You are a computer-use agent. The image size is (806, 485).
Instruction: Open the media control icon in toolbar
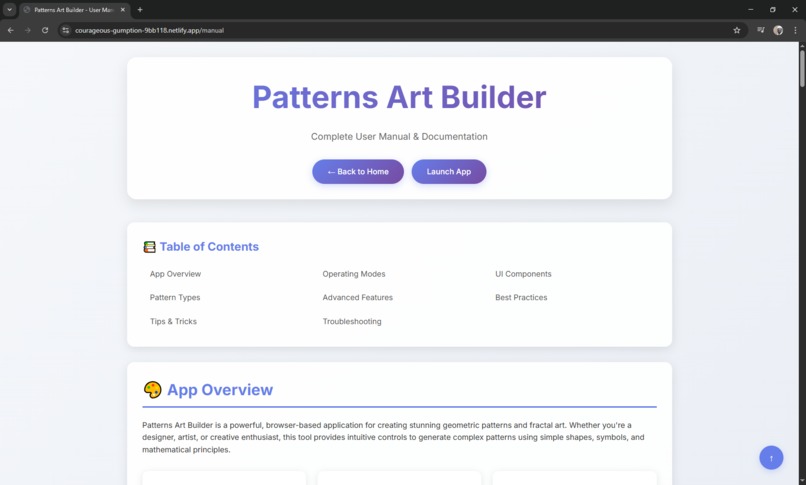tap(761, 30)
